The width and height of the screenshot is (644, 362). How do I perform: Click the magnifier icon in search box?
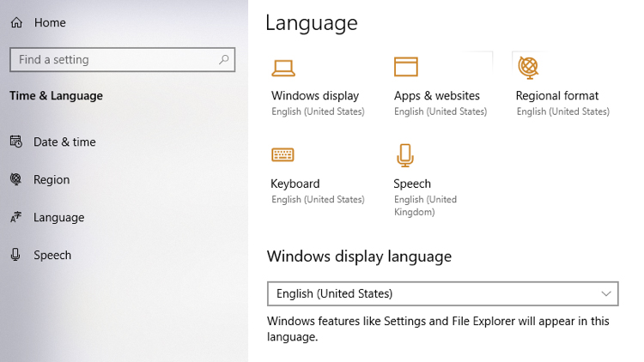pos(224,60)
